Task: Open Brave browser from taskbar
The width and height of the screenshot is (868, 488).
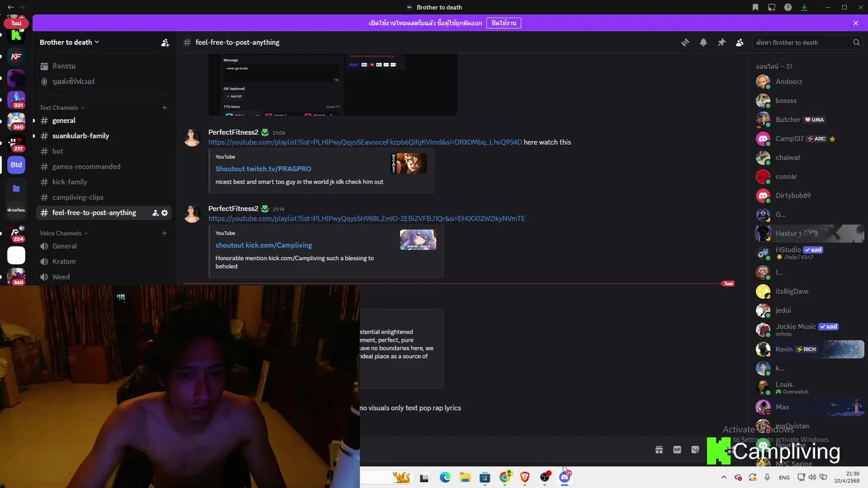Action: click(x=525, y=477)
